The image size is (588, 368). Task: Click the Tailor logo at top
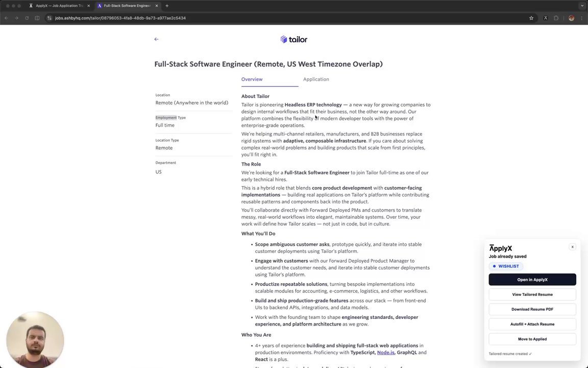293,39
